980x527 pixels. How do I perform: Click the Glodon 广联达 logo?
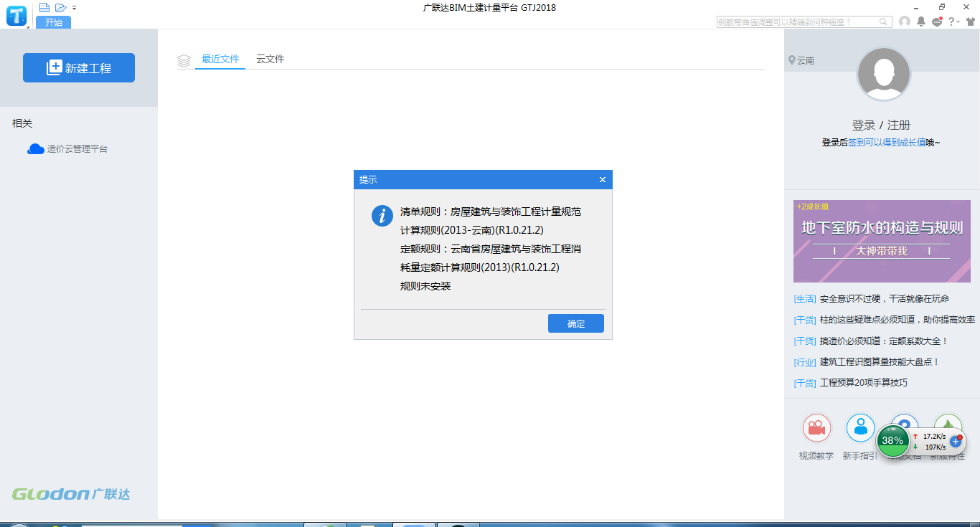point(71,494)
